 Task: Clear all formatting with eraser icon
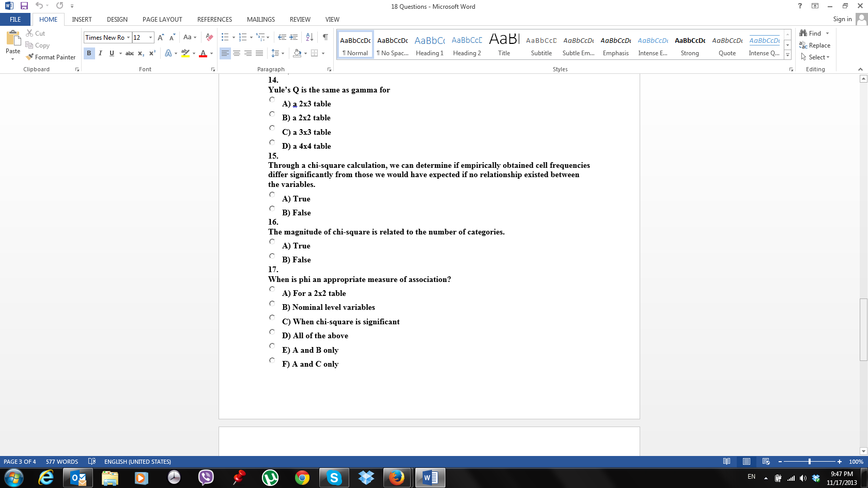click(209, 37)
